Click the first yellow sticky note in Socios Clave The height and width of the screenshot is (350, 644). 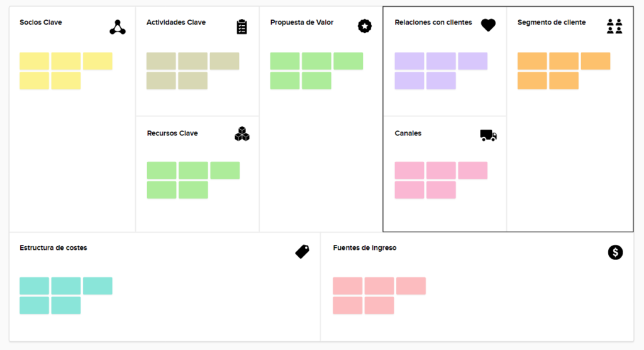tap(34, 61)
